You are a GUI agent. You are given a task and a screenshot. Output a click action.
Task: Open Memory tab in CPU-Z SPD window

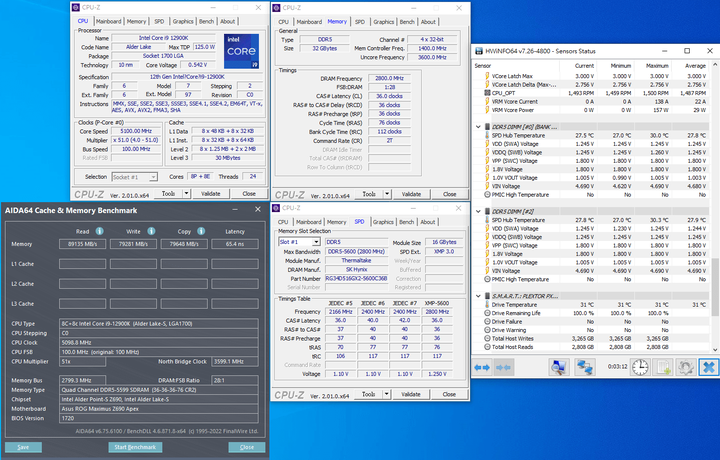point(337,222)
